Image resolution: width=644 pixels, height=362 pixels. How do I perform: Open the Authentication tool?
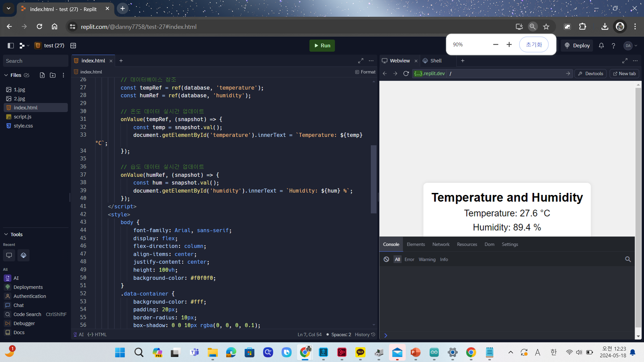36,296
